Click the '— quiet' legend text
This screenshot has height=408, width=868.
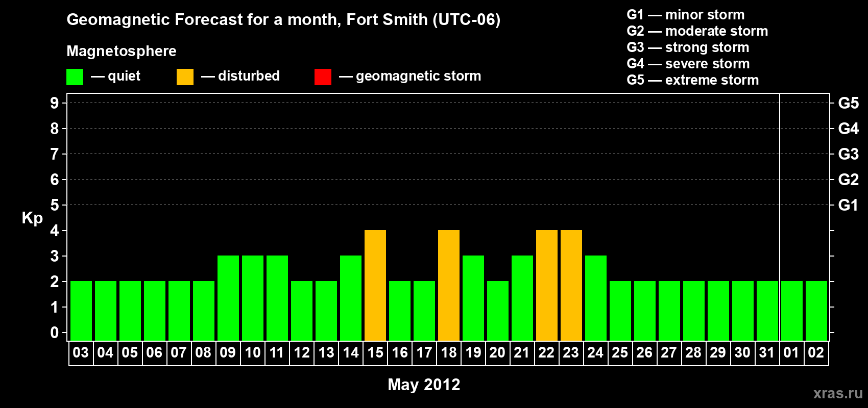pos(115,76)
